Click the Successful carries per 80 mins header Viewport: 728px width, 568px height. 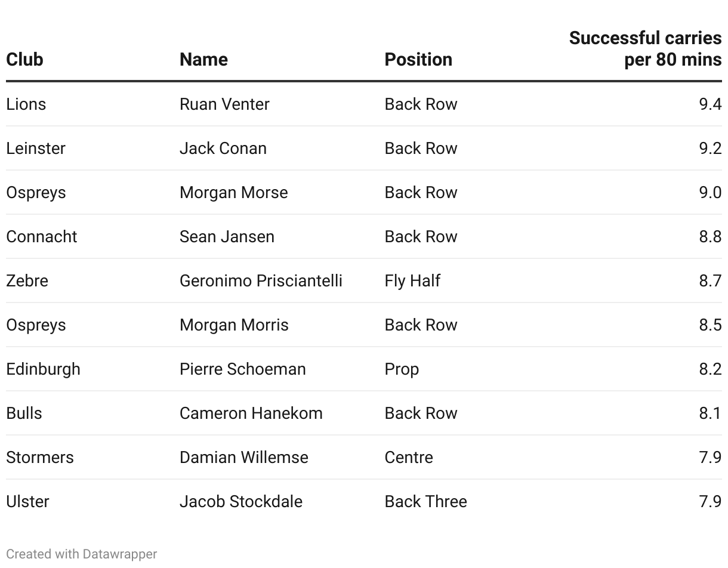[645, 49]
